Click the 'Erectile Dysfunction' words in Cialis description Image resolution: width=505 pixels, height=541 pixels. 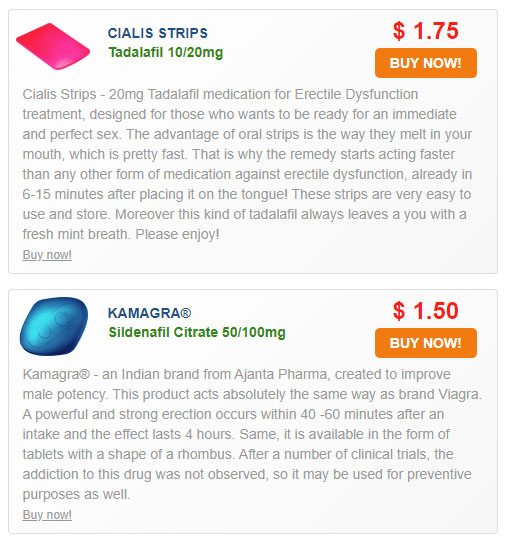[356, 94]
